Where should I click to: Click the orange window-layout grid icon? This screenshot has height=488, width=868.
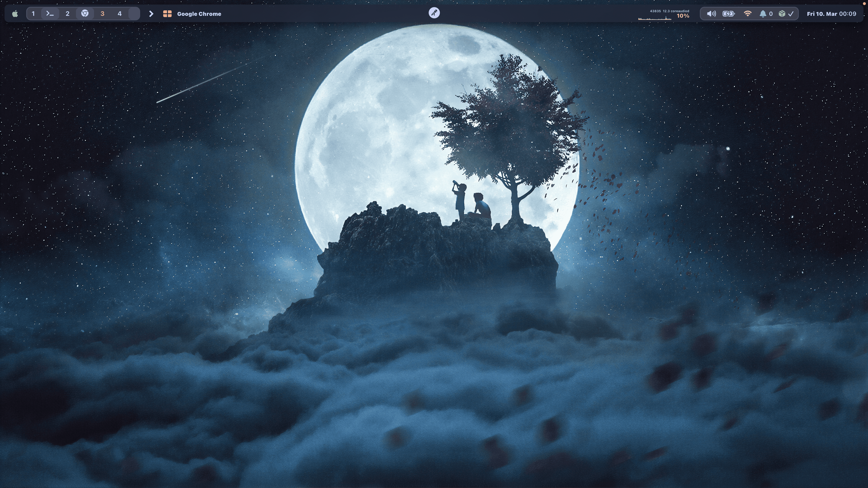[x=167, y=14]
